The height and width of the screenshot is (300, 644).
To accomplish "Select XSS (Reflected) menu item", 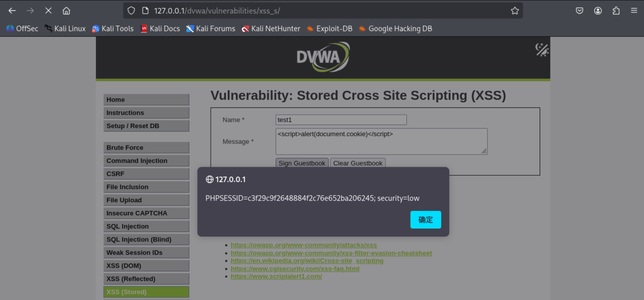I will point(146,279).
